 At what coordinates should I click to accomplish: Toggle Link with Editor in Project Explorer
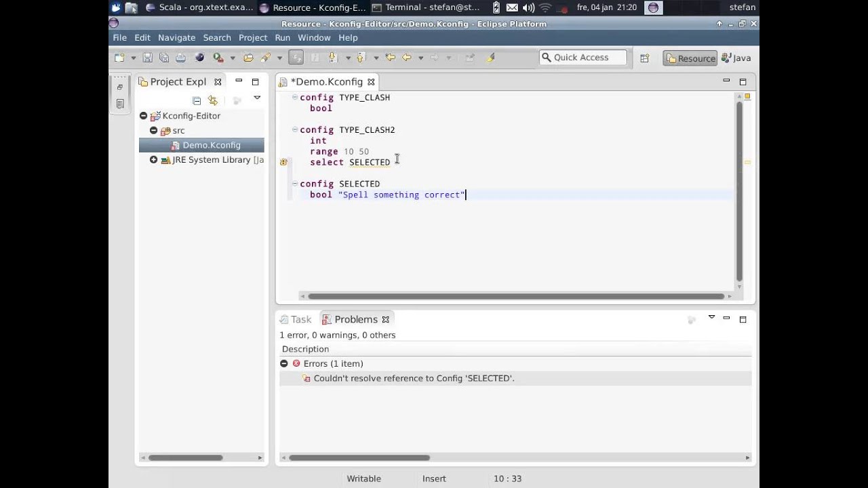(213, 100)
